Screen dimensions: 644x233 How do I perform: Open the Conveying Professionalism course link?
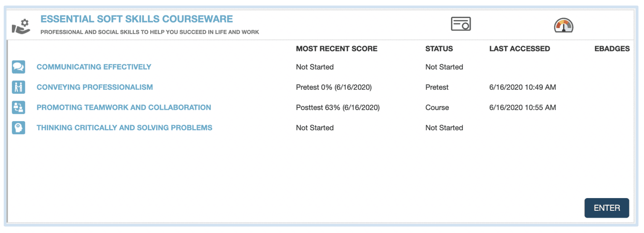(x=95, y=87)
